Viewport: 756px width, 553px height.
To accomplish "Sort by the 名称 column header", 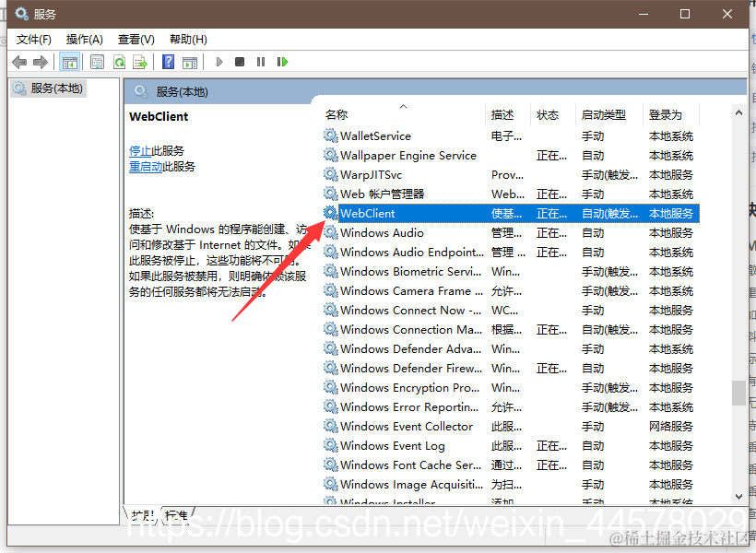I will coord(403,114).
